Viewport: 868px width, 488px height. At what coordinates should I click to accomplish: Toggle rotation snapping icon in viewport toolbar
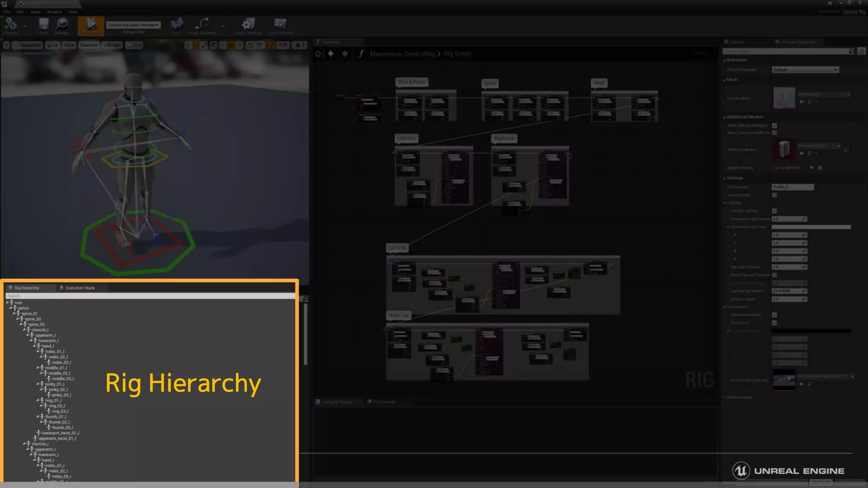coord(250,45)
